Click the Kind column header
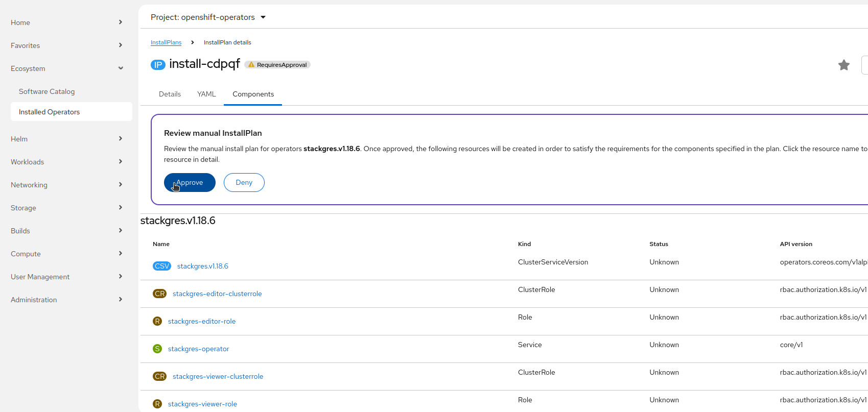This screenshot has height=412, width=868. pyautogui.click(x=524, y=244)
